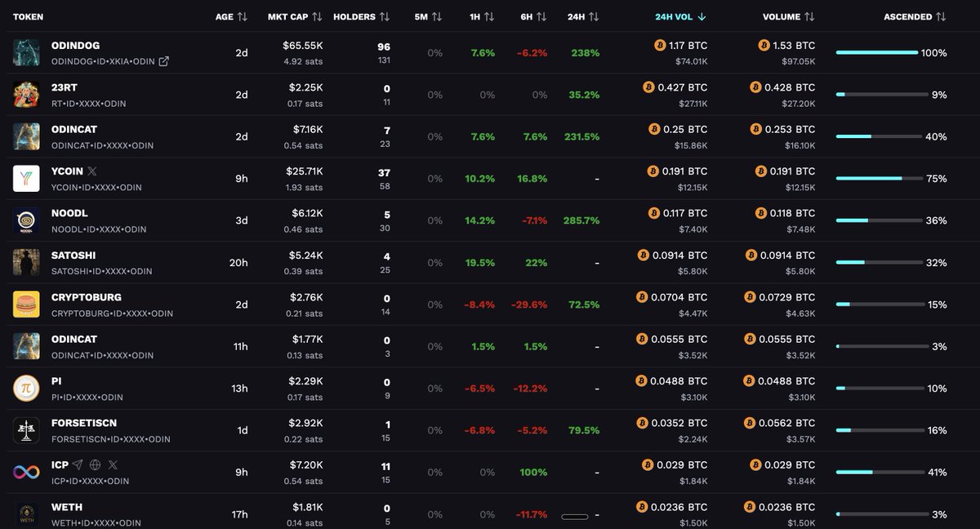Select CRYPTOBURG 6H change -29.6%

(531, 305)
